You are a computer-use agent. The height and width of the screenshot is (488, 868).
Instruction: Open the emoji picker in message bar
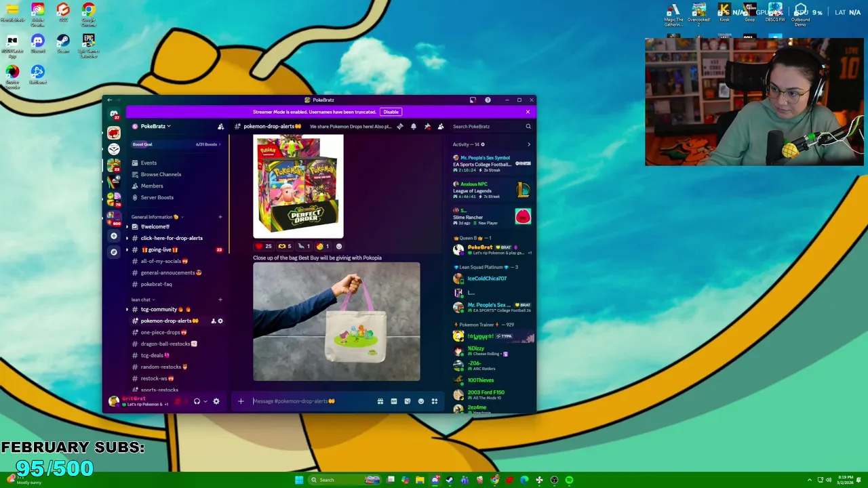(421, 401)
